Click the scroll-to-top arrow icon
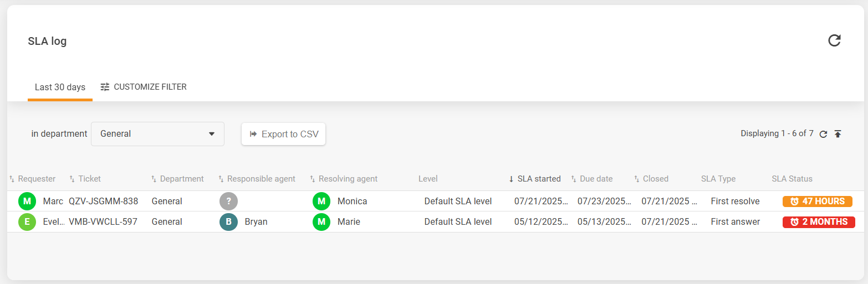 [x=838, y=134]
